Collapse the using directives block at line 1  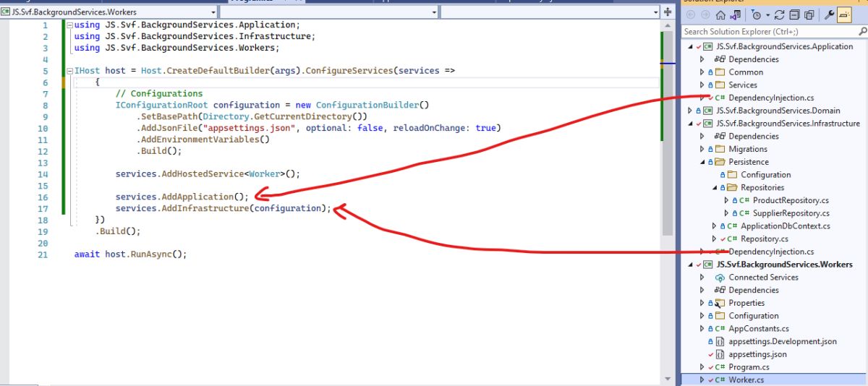coord(69,25)
